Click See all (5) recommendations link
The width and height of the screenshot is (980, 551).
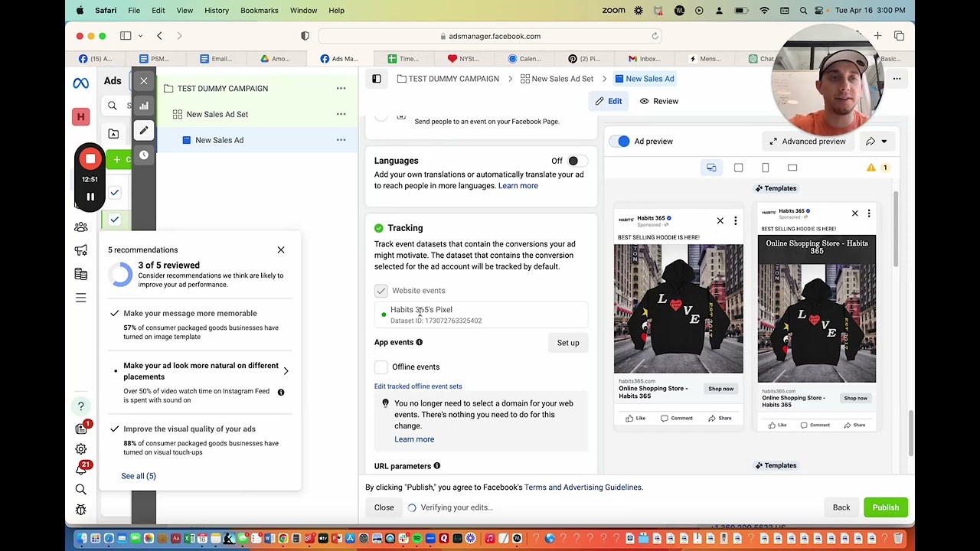pyautogui.click(x=139, y=476)
